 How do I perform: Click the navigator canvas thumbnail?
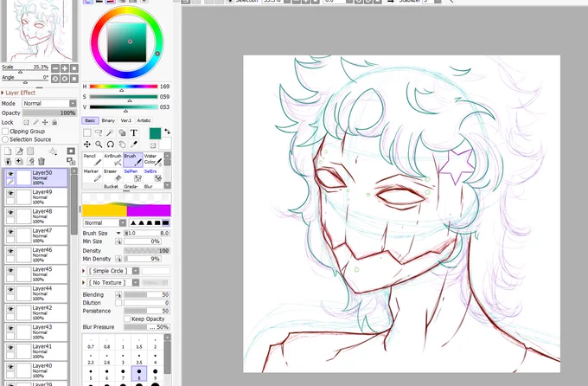39,31
